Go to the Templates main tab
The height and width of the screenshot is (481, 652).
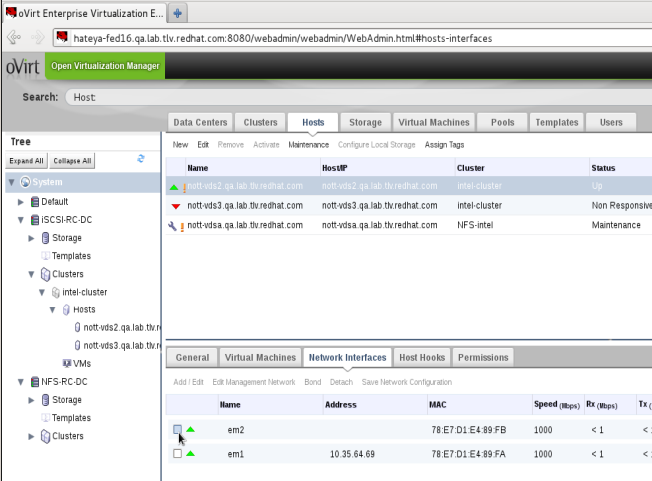coord(557,122)
